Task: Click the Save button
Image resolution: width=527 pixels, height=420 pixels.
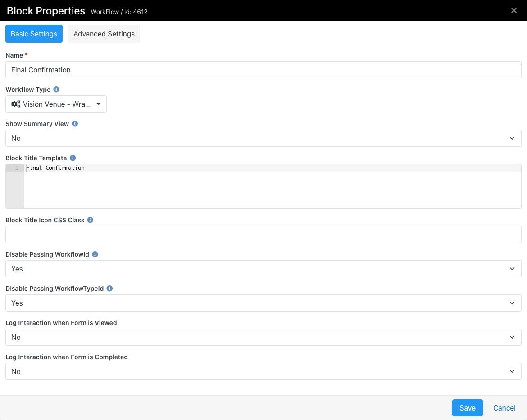Action: [468, 408]
